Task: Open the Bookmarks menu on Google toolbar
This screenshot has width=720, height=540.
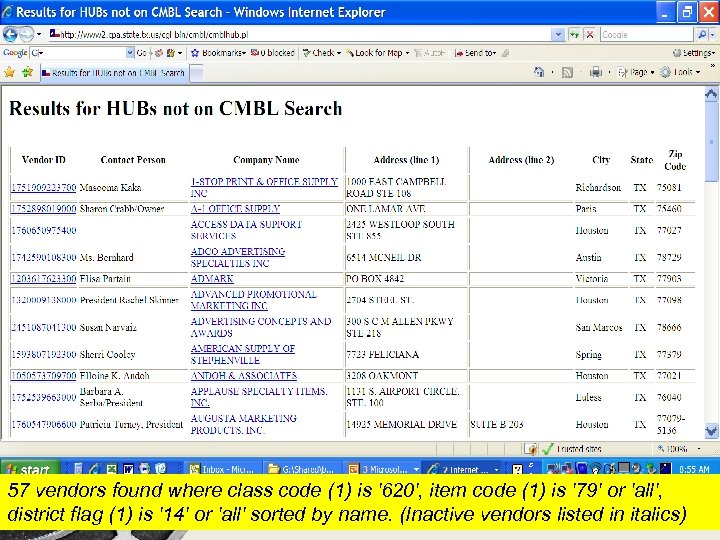Action: pyautogui.click(x=219, y=53)
